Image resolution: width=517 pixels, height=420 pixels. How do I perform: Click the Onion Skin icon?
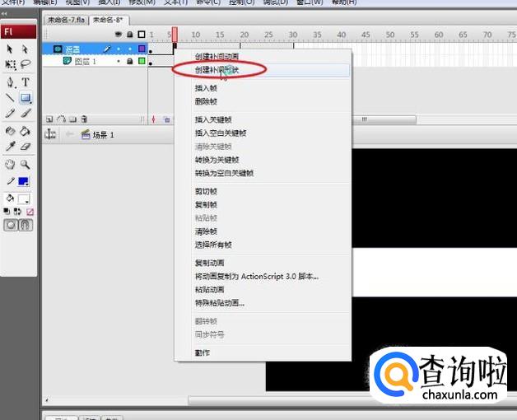click(167, 119)
